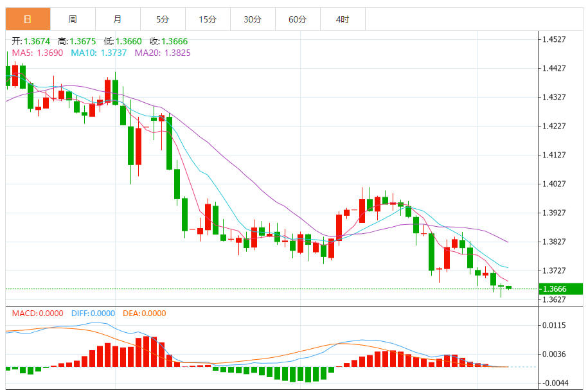Click the 0.0115 MACD axis label
Viewport: 588px width, 390px height.
click(554, 325)
